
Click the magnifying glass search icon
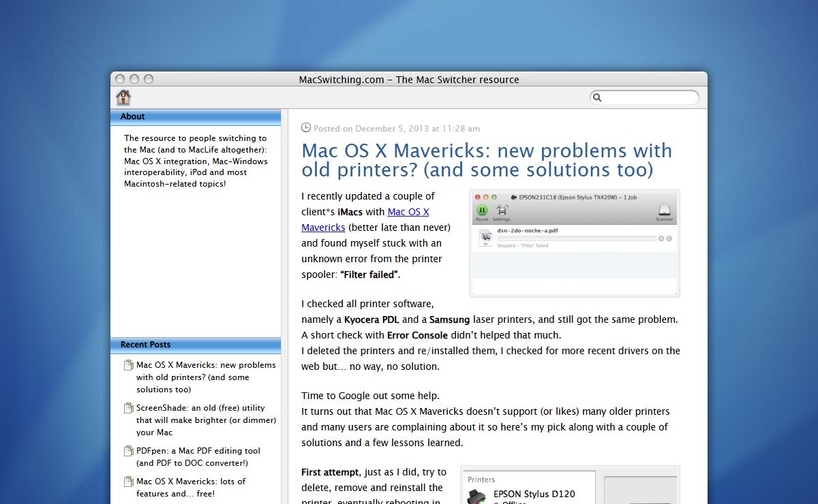[597, 98]
